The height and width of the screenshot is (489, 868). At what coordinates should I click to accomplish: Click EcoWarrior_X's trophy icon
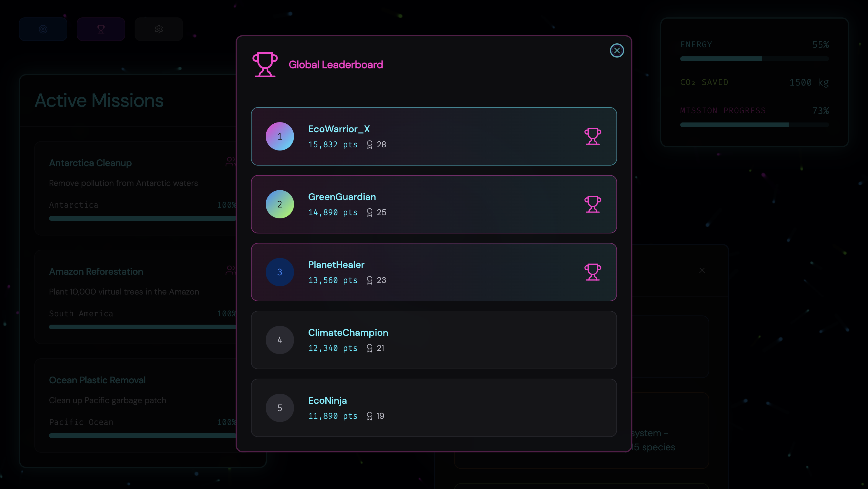[592, 136]
